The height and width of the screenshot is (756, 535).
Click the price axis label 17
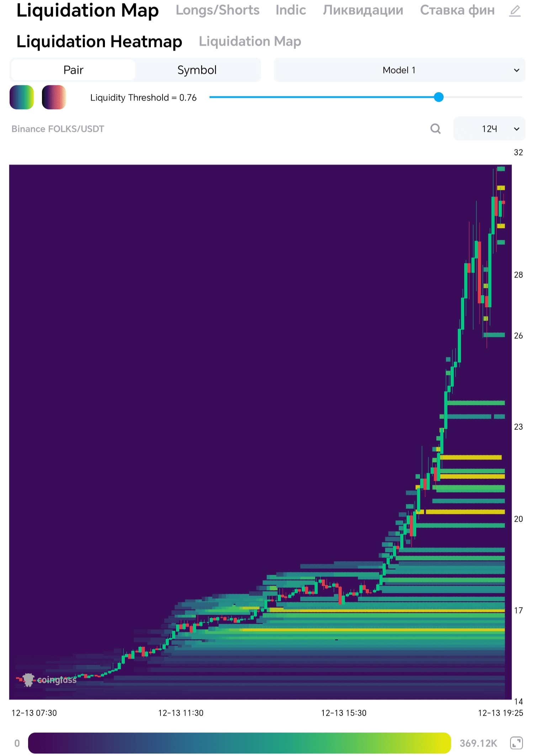coord(518,610)
